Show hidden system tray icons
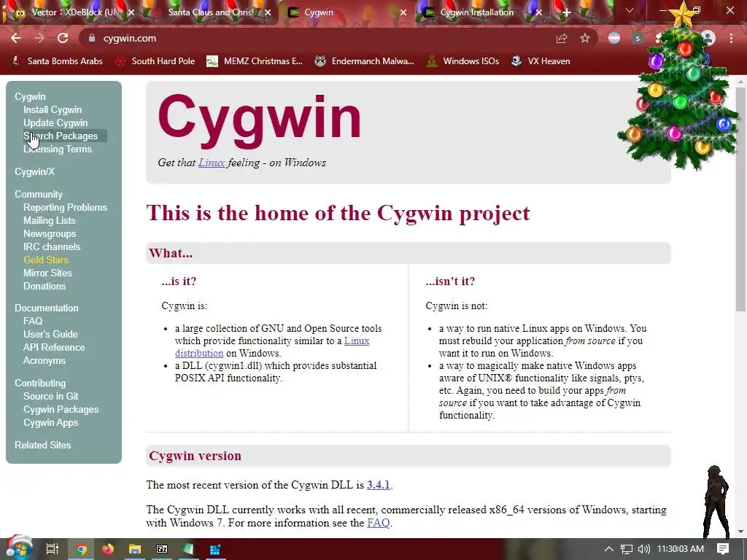747x560 pixels. [609, 549]
